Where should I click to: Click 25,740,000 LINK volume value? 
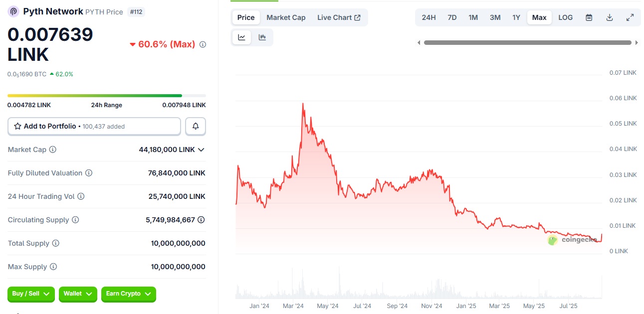[x=177, y=196]
